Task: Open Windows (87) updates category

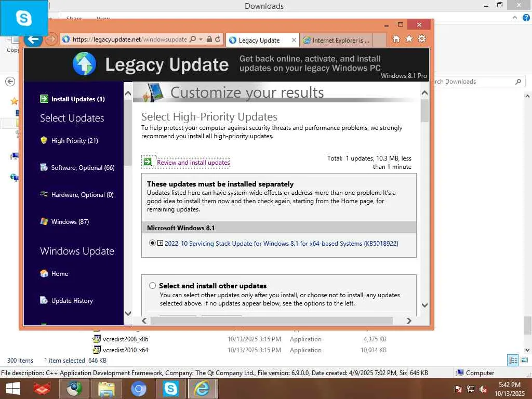Action: click(70, 221)
